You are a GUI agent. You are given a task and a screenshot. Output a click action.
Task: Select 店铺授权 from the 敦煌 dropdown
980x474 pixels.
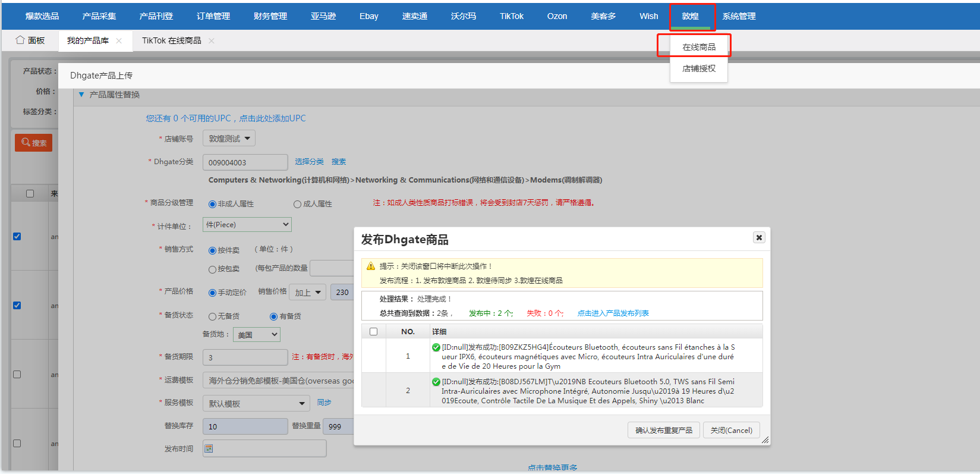coord(699,68)
